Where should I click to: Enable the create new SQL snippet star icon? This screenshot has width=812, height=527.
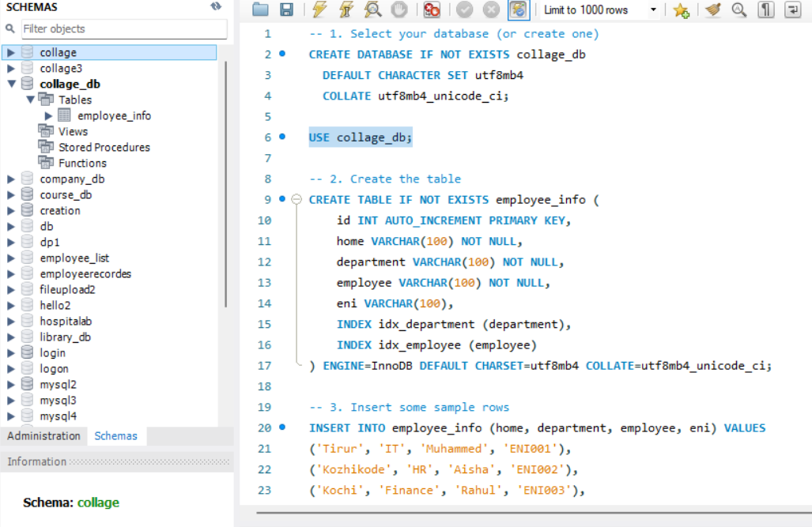[681, 10]
